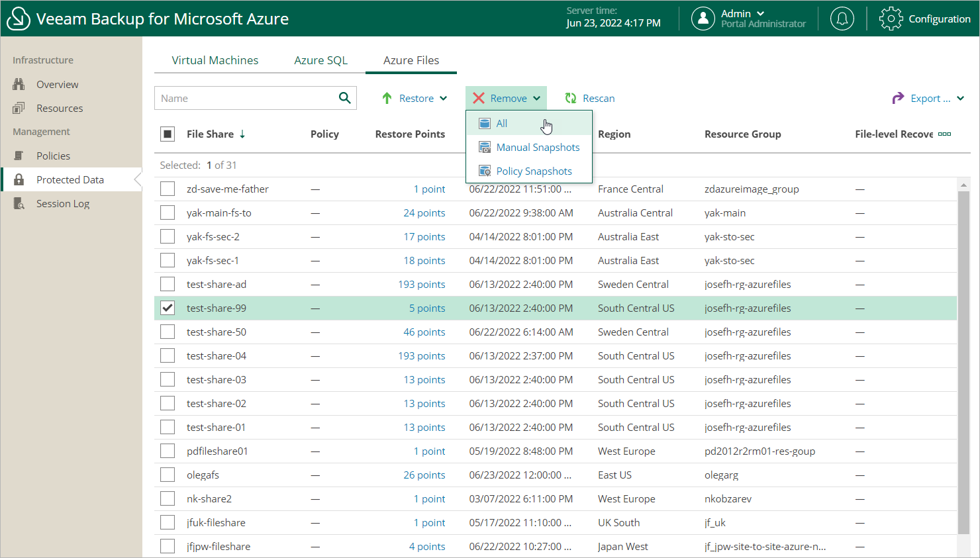
Task: Expand the Export dropdown chevron
Action: (960, 98)
